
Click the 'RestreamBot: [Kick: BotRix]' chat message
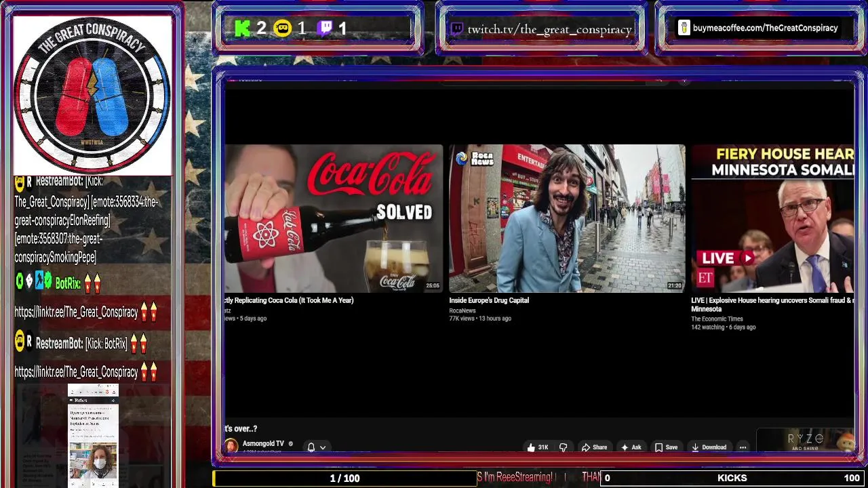pos(81,344)
